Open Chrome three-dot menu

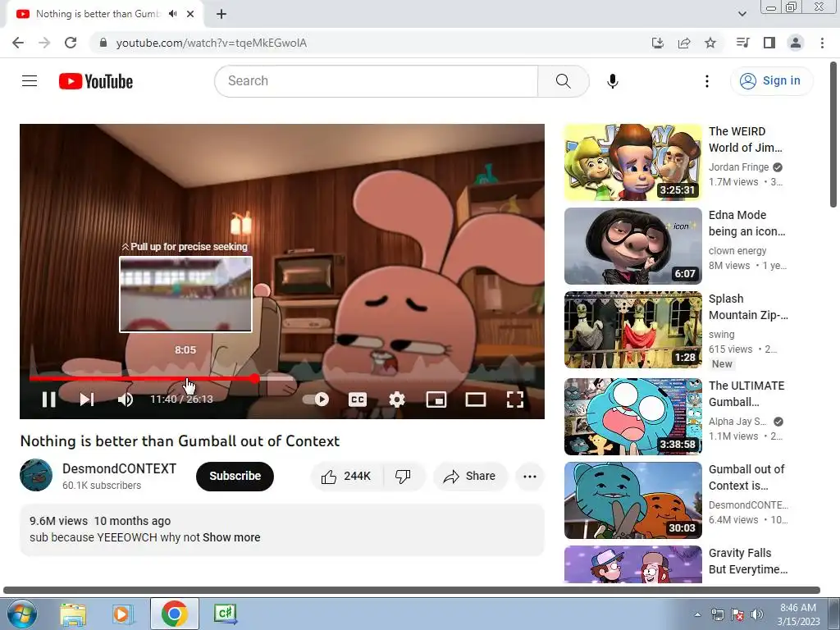(822, 43)
